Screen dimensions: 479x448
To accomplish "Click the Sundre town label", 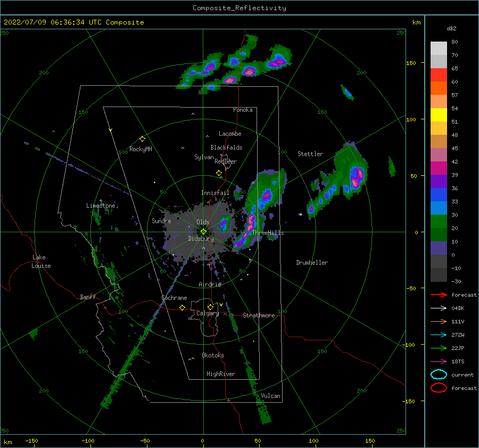I will pyautogui.click(x=161, y=221).
